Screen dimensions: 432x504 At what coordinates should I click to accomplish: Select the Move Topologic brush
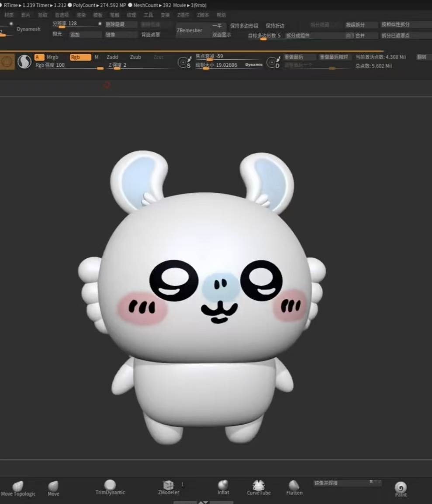coord(18,488)
